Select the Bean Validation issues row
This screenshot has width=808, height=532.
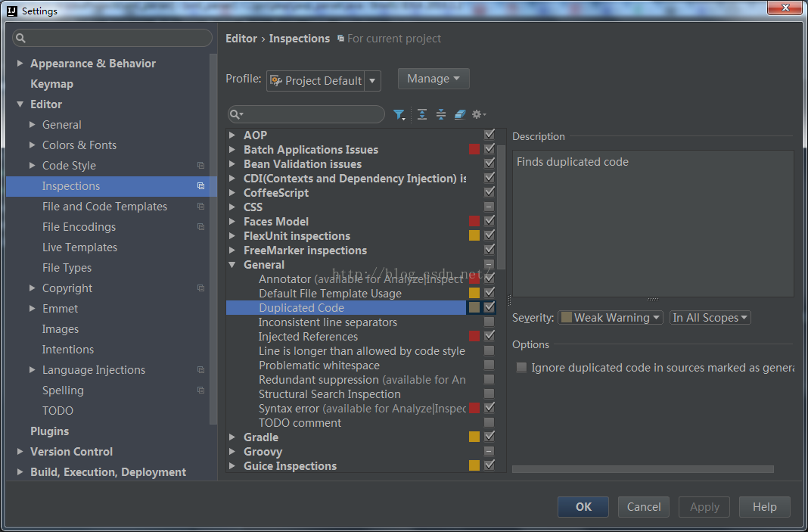362,164
